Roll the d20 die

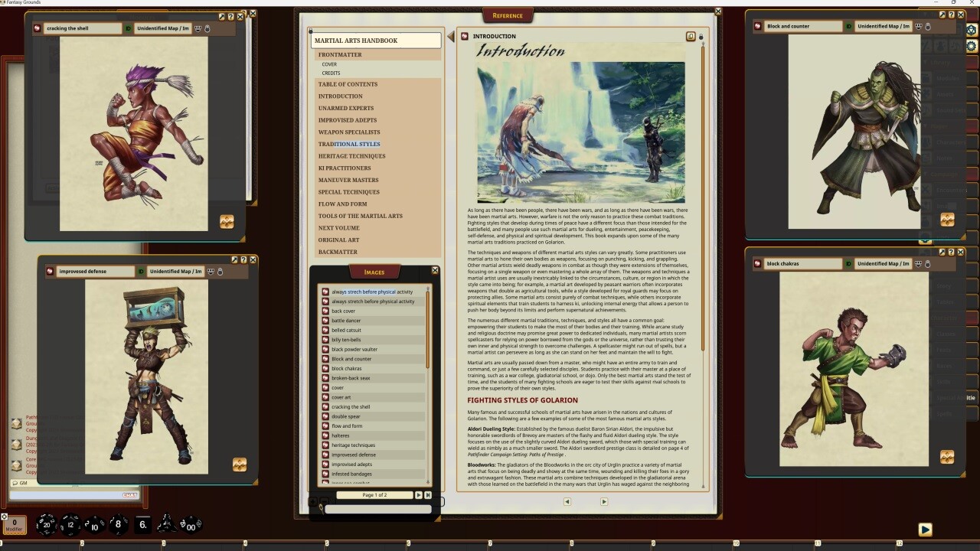pyautogui.click(x=47, y=525)
